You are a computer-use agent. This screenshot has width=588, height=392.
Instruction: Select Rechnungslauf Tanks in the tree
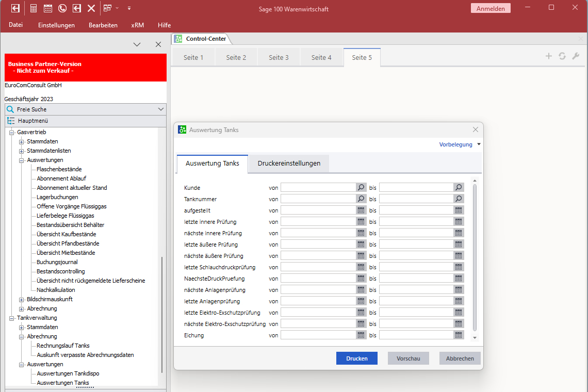pos(63,346)
